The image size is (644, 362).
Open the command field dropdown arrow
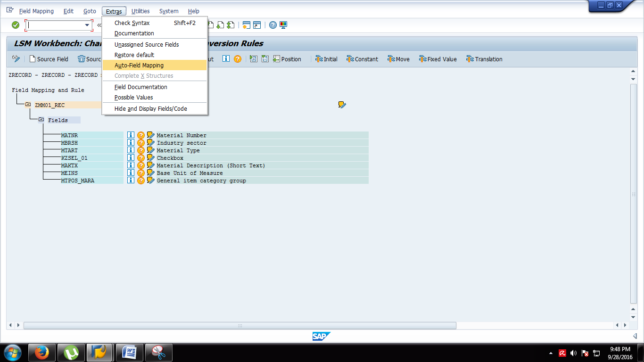click(87, 25)
